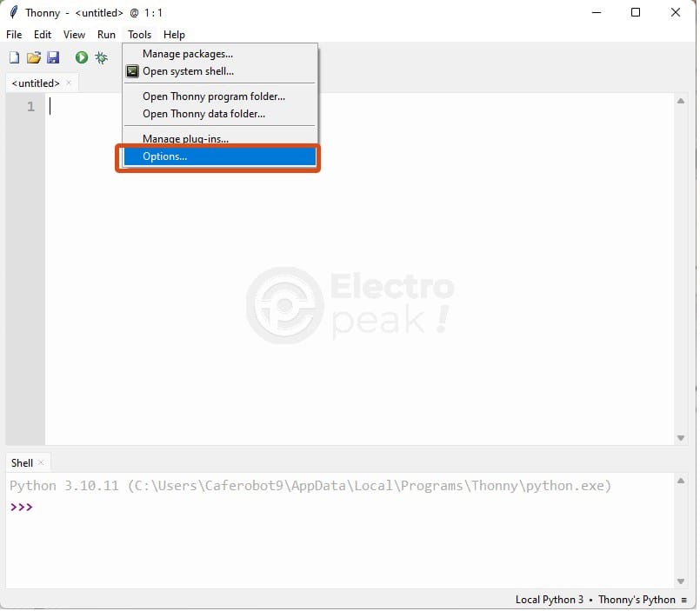Open the interpreter selector in status bar
Screen dimensions: 700x611
click(x=596, y=600)
